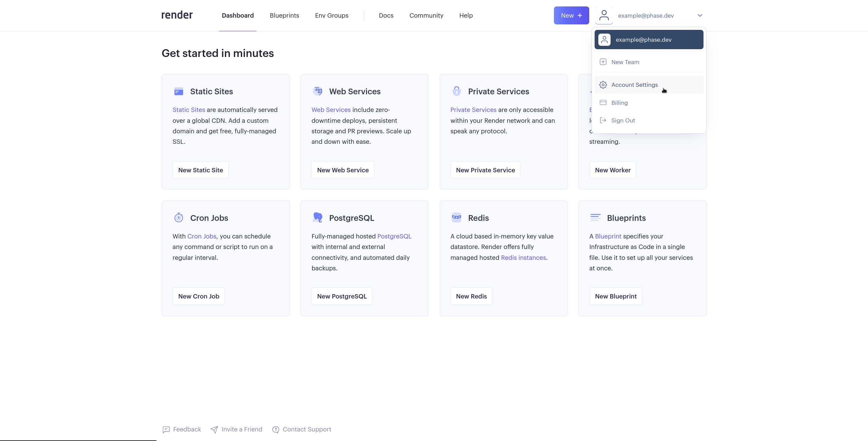Click the New + button

(x=571, y=15)
